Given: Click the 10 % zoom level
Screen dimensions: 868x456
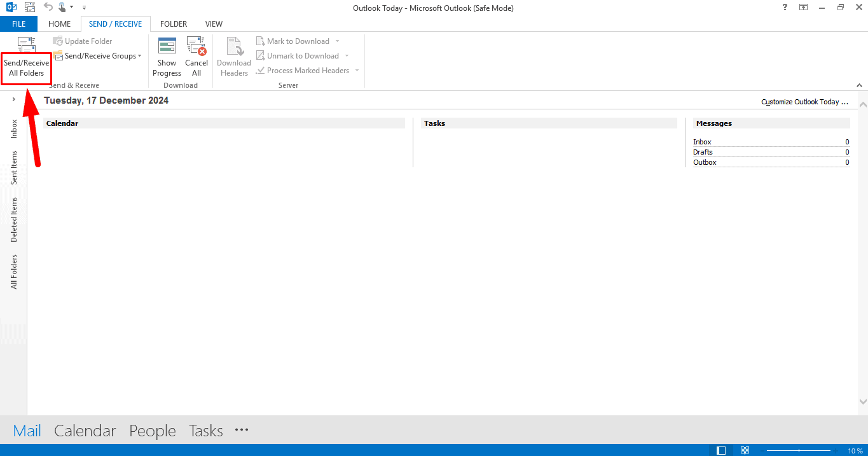Looking at the screenshot, I should 855,451.
